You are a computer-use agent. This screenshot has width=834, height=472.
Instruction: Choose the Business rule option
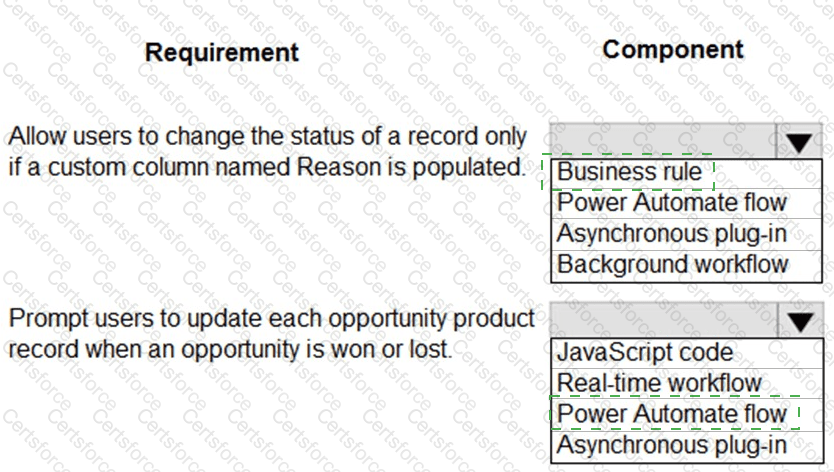tap(630, 172)
